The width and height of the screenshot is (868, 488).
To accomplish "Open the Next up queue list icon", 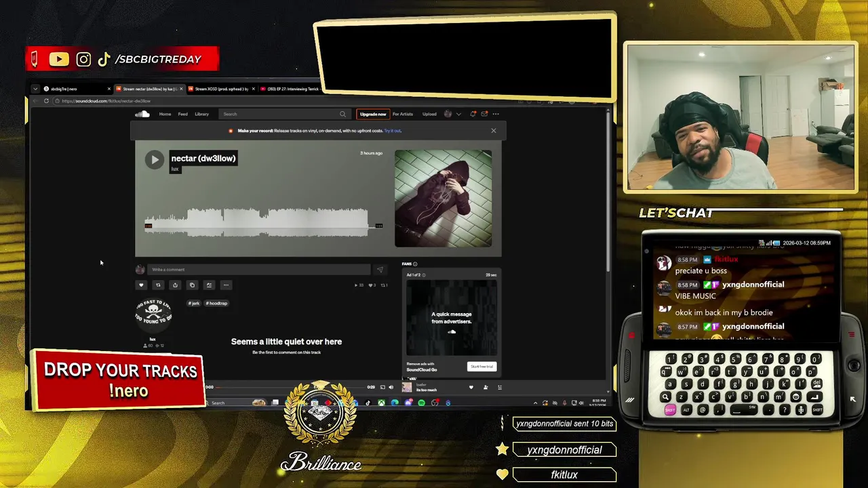I will (x=500, y=387).
